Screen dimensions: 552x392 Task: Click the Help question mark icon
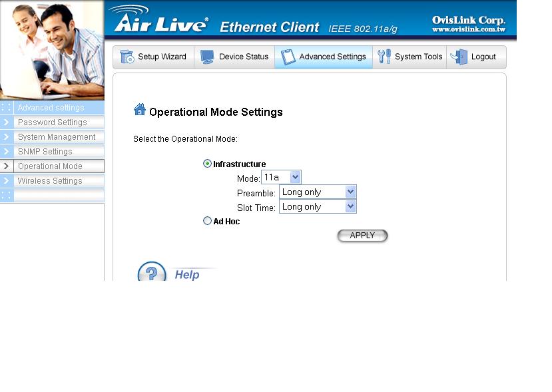[x=152, y=272]
